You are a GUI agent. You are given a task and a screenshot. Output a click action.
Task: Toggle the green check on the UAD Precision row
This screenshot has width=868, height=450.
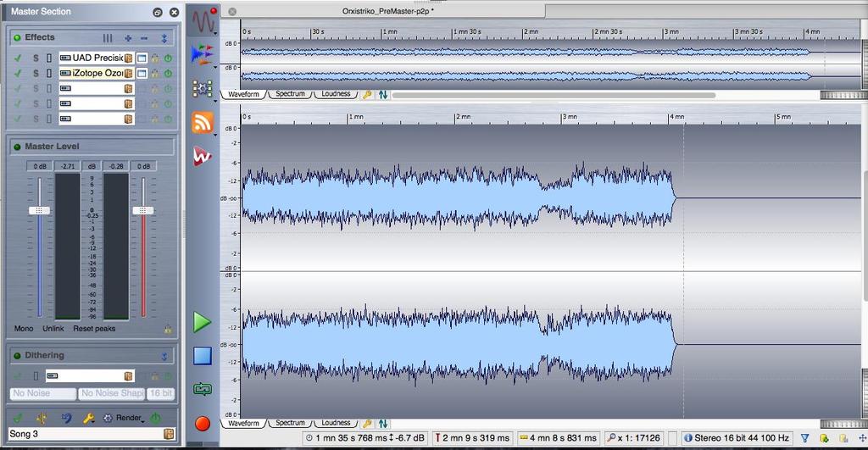[18, 58]
